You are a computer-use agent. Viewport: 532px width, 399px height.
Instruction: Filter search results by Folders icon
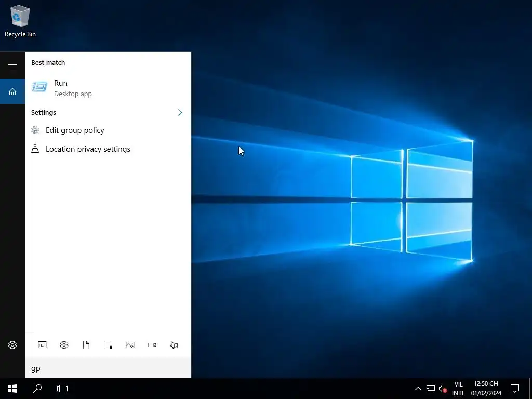108,345
